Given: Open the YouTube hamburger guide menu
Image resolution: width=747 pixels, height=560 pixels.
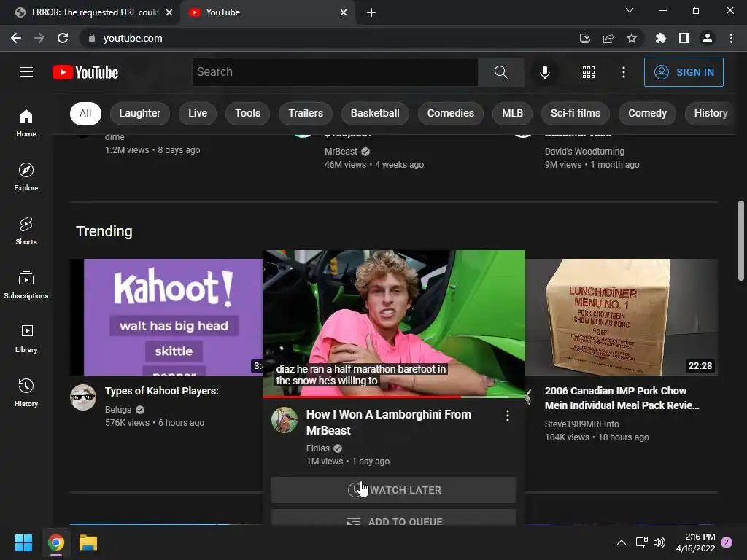Looking at the screenshot, I should (x=26, y=72).
